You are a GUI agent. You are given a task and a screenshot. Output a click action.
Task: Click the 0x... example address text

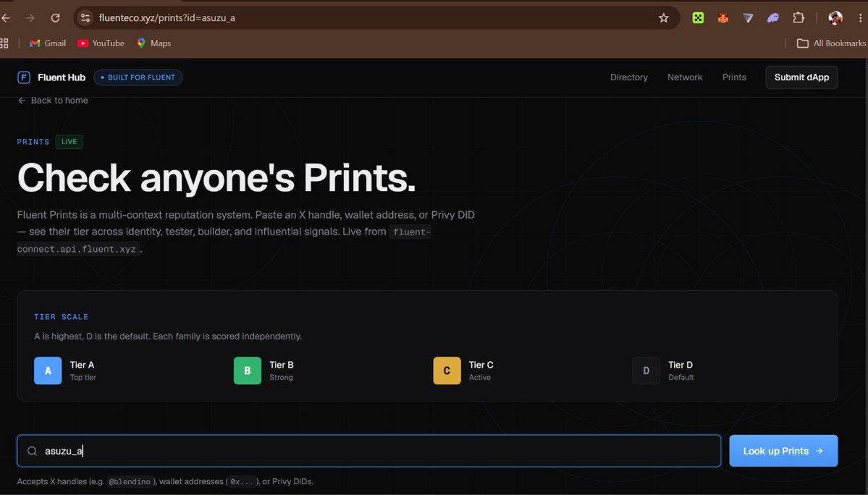pos(242,482)
